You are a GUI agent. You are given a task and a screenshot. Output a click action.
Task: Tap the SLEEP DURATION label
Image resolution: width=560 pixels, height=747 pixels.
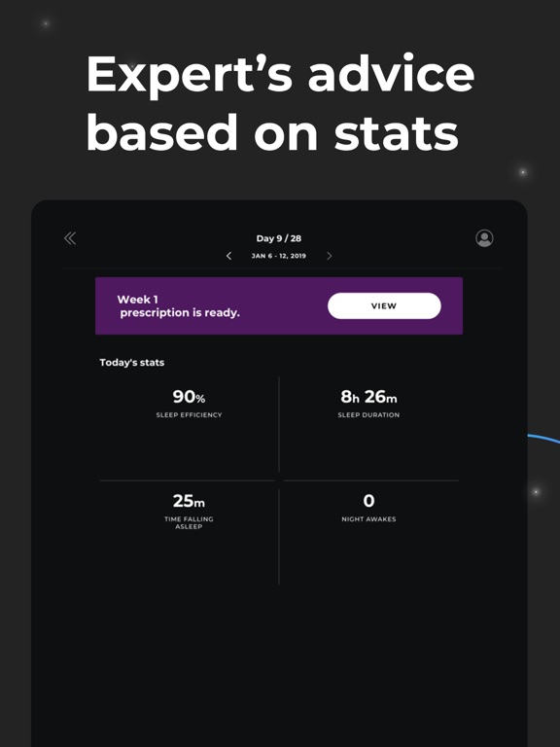pyautogui.click(x=368, y=415)
